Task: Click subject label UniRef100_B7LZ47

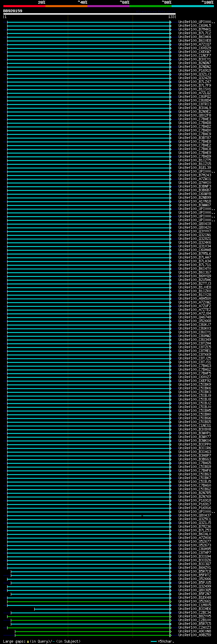Action: click(x=195, y=82)
